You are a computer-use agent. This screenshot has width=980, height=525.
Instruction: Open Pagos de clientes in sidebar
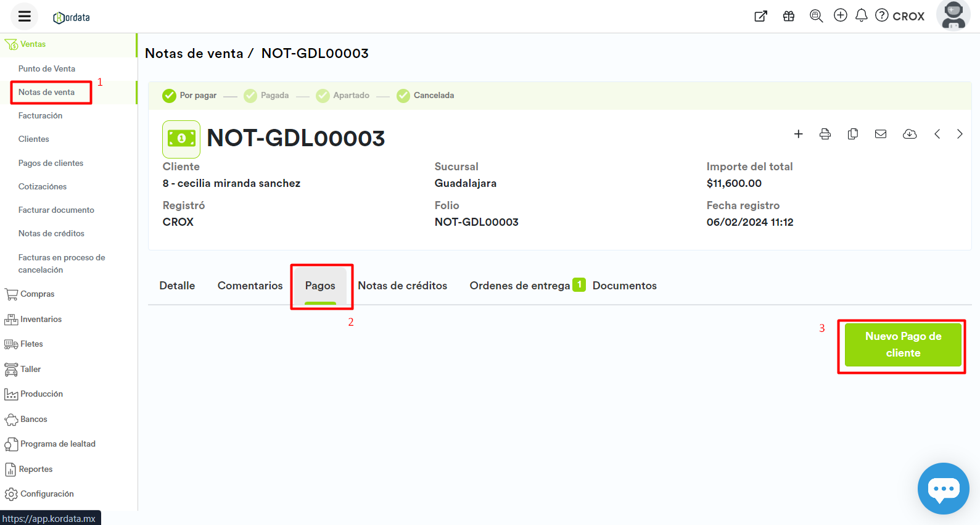[51, 163]
